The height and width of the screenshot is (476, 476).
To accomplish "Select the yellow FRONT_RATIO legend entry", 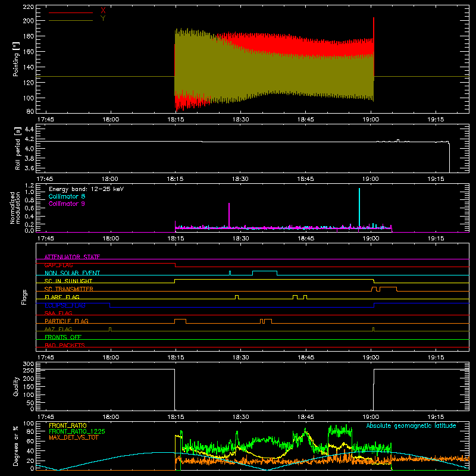I will (68, 425).
